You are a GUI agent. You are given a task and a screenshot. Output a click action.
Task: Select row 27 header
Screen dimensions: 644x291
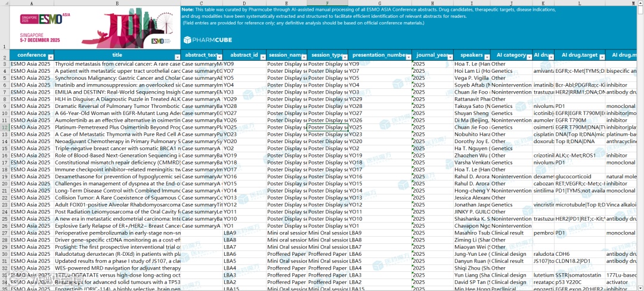click(x=5, y=233)
